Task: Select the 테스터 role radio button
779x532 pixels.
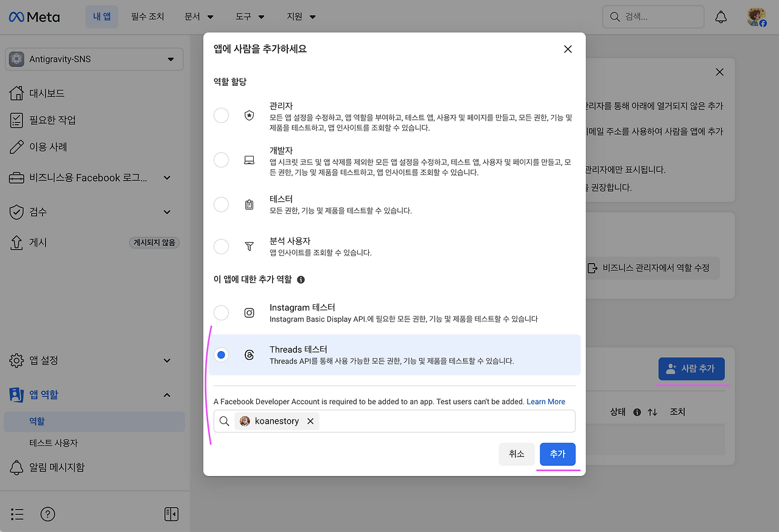Action: click(222, 205)
